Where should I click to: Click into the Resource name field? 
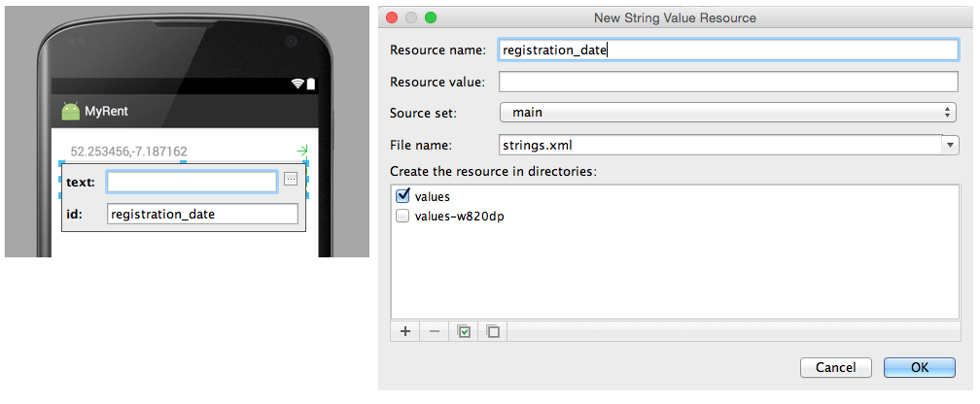(728, 50)
